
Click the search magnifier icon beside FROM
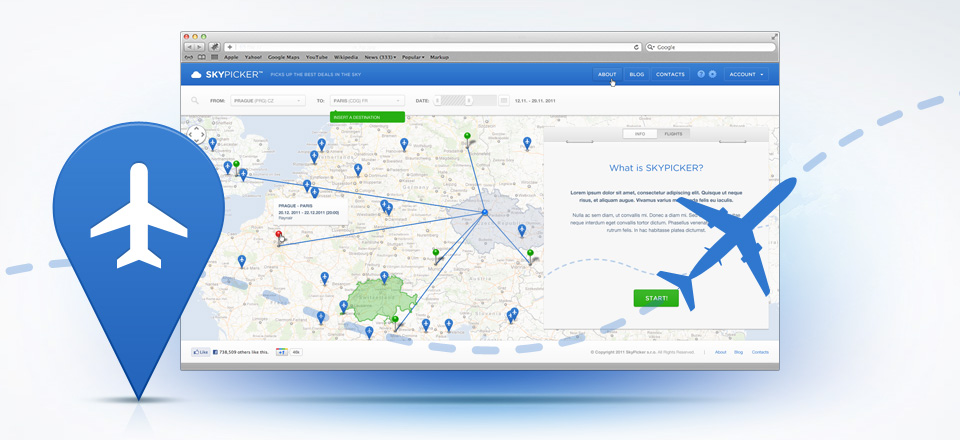coord(194,100)
